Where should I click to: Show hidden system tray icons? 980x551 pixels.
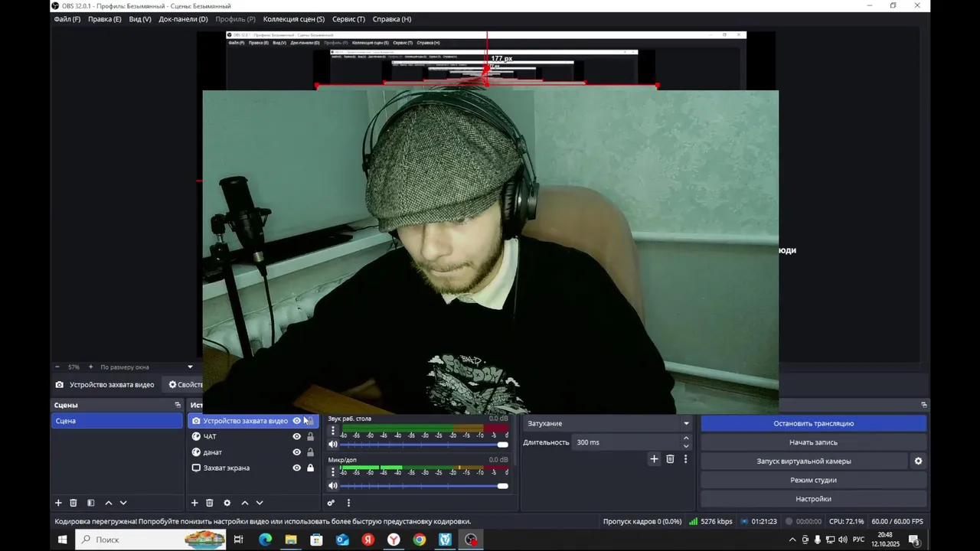pyautogui.click(x=792, y=540)
